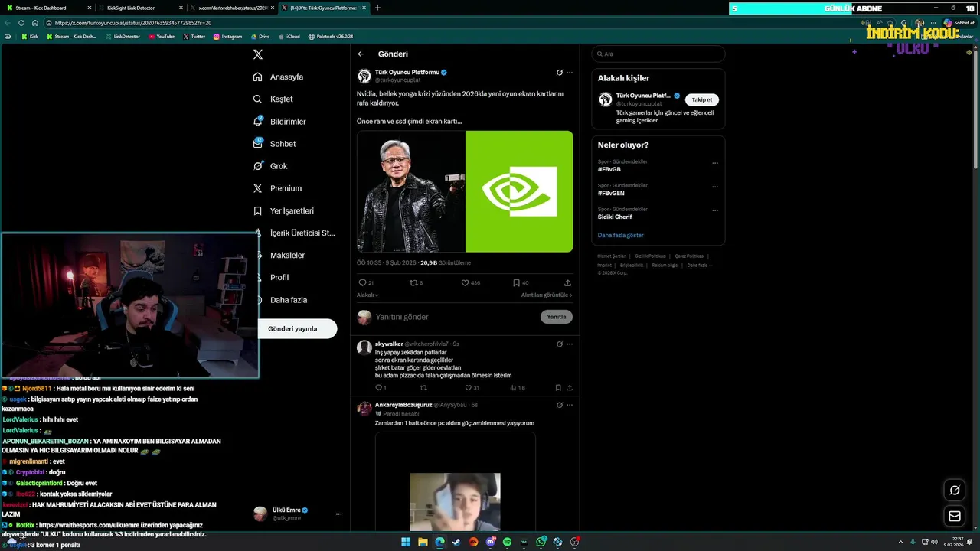Open #FBvGEN trending topic
Viewport: 980px width, 551px height.
point(611,193)
